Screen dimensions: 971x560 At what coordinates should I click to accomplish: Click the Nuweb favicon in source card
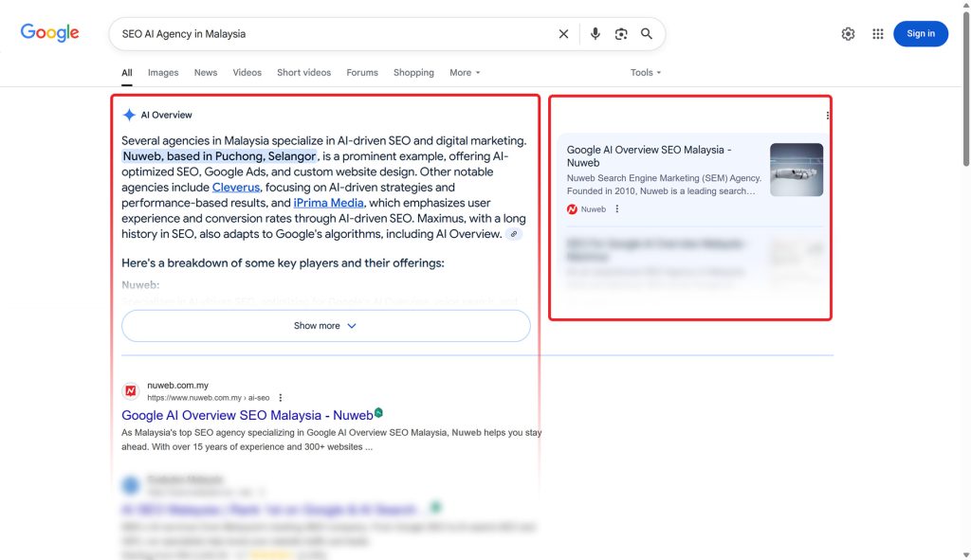(572, 209)
